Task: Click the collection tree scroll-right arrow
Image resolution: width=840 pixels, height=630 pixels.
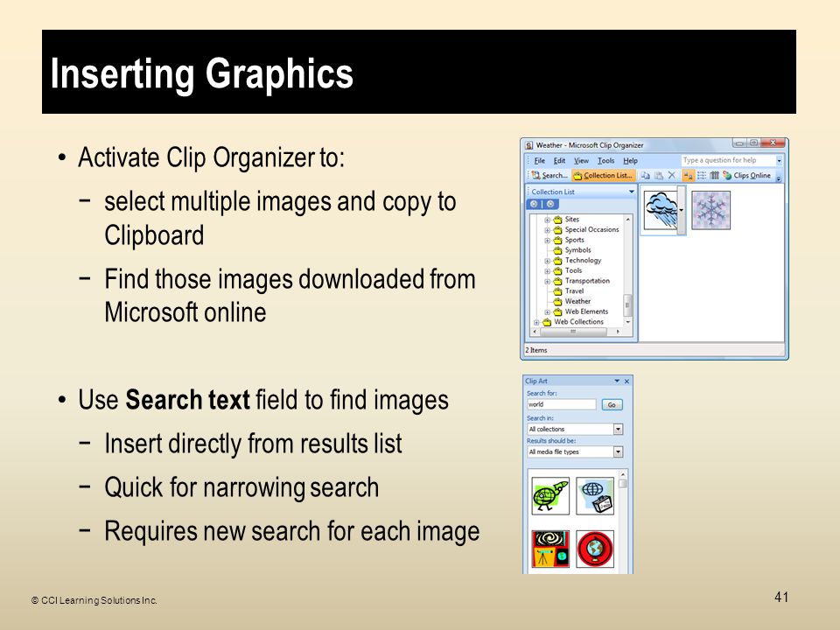Action: (618, 332)
